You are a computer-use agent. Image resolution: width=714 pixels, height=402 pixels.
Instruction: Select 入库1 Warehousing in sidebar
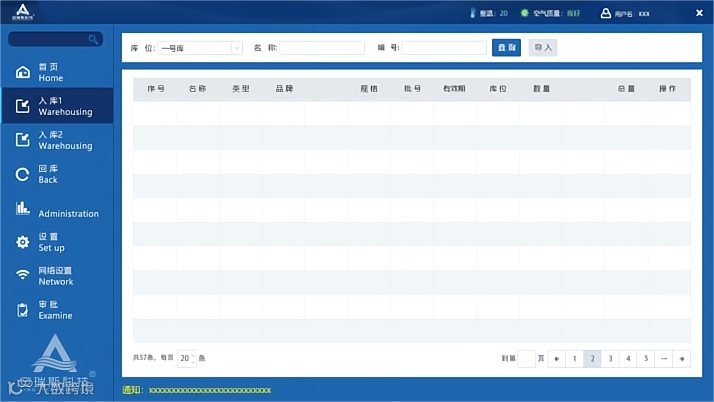point(57,106)
